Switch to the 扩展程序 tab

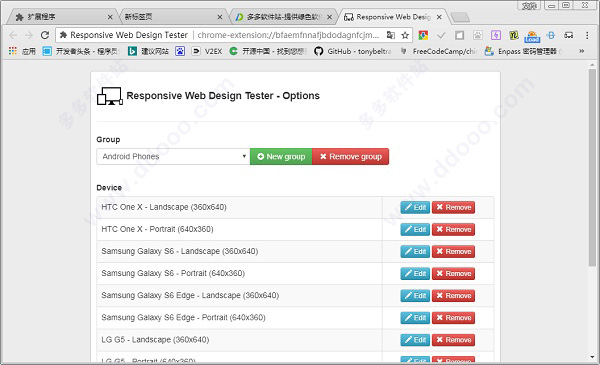click(63, 17)
